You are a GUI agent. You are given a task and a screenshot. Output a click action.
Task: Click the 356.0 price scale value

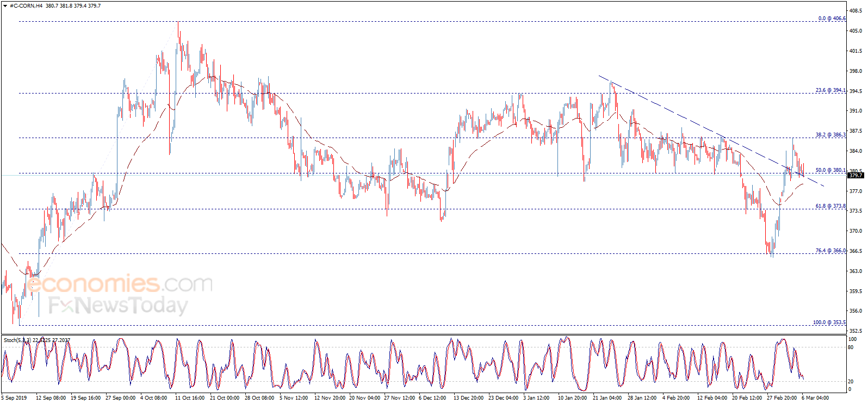tap(856, 311)
